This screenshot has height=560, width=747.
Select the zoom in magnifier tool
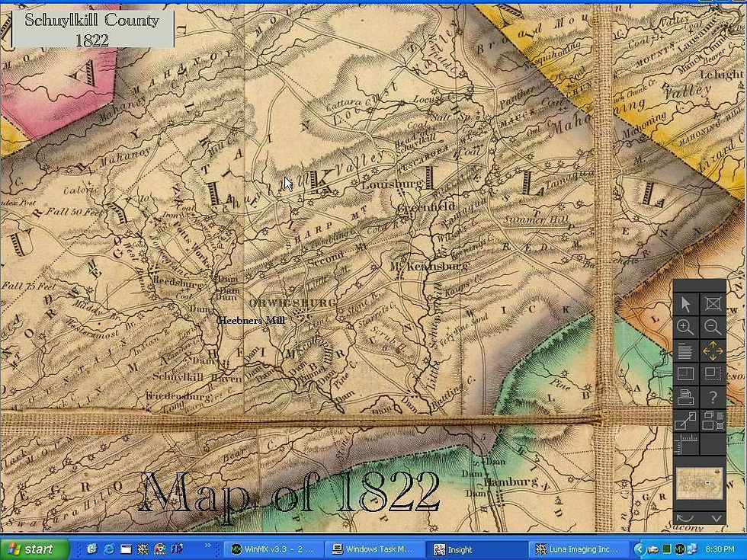click(685, 327)
